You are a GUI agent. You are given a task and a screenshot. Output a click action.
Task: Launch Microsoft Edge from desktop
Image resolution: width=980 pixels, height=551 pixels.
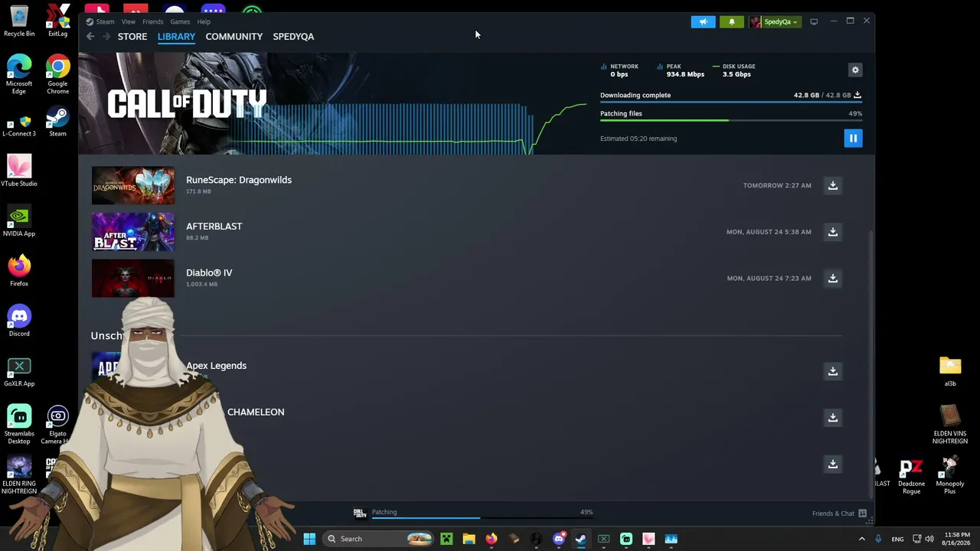click(x=19, y=74)
